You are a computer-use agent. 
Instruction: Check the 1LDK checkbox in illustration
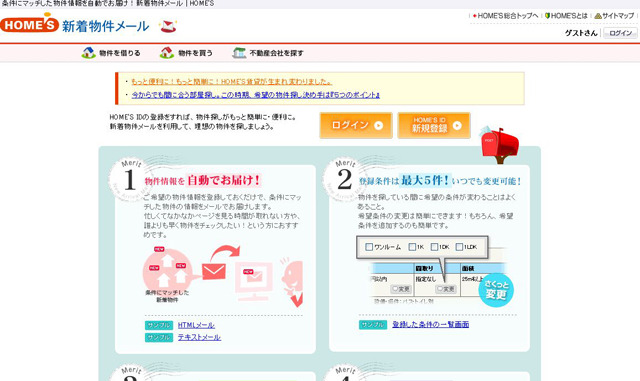click(459, 247)
